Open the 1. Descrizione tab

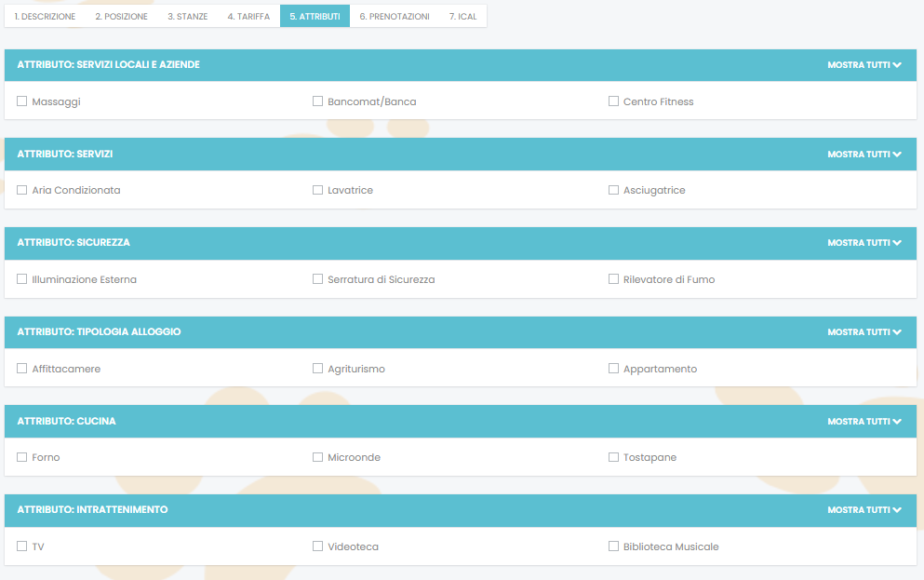[x=45, y=17]
